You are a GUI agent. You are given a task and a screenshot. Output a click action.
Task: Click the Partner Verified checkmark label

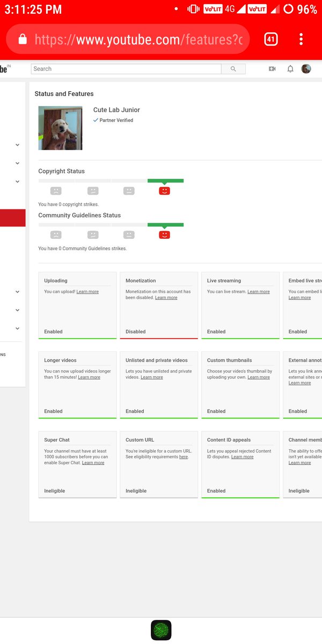pos(113,120)
